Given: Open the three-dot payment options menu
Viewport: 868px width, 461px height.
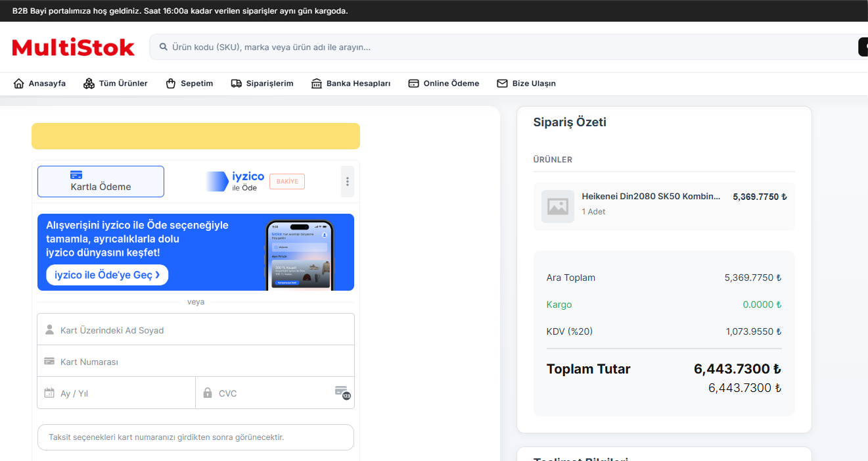Looking at the screenshot, I should (x=348, y=182).
